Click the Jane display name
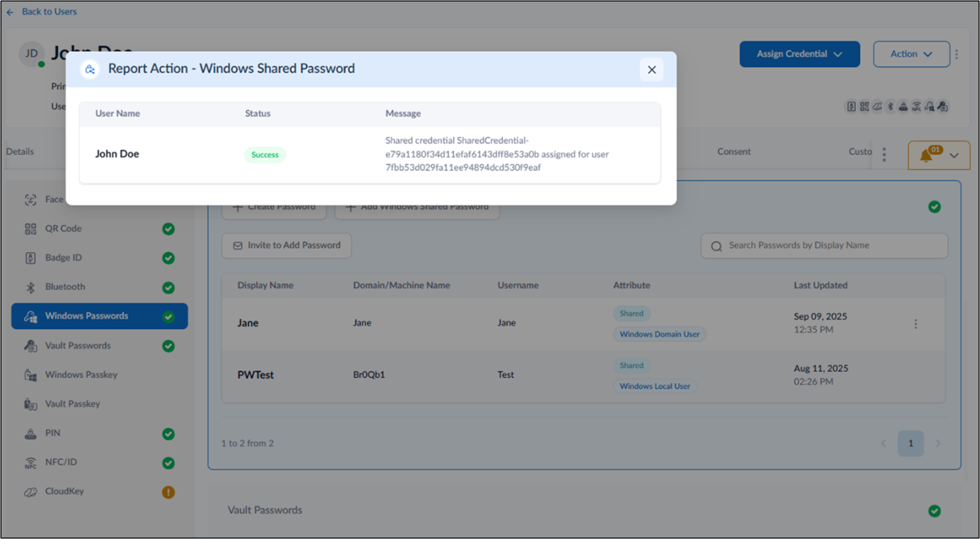Image resolution: width=980 pixels, height=539 pixels. (x=248, y=323)
